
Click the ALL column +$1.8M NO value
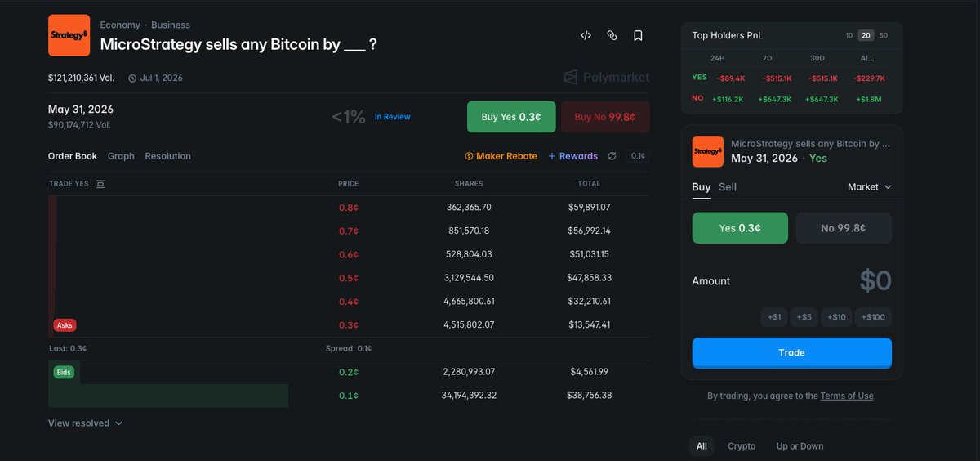(x=867, y=99)
